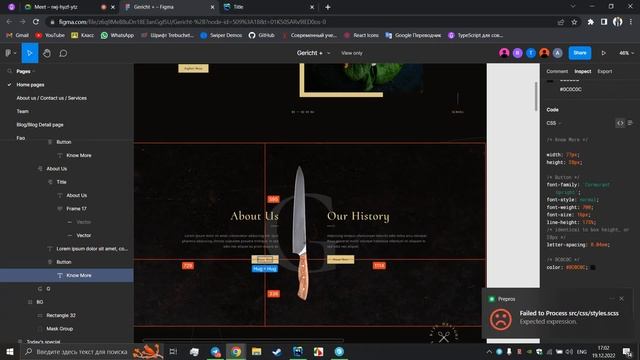Open the Figma main menu icon
Screen dimensions: 640x360
pos(10,53)
